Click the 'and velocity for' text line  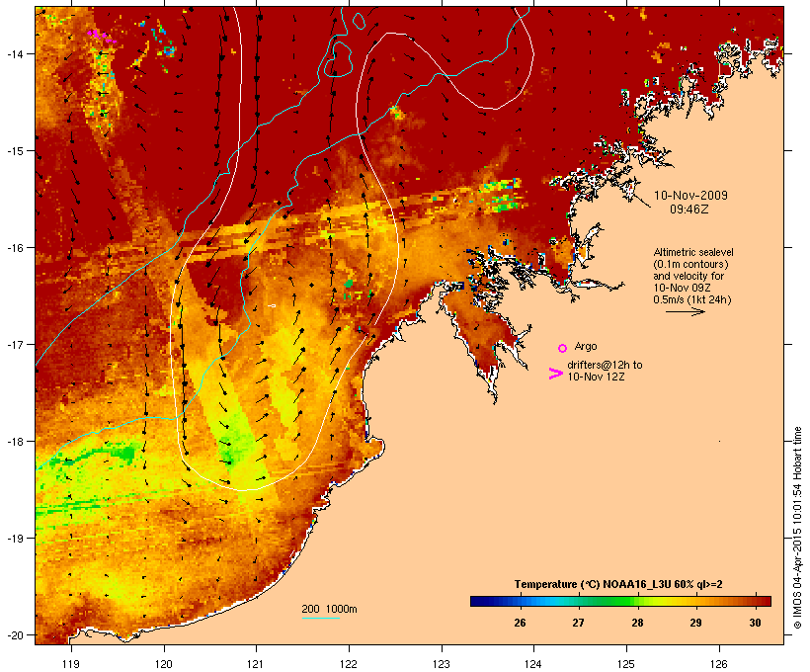pyautogui.click(x=688, y=276)
